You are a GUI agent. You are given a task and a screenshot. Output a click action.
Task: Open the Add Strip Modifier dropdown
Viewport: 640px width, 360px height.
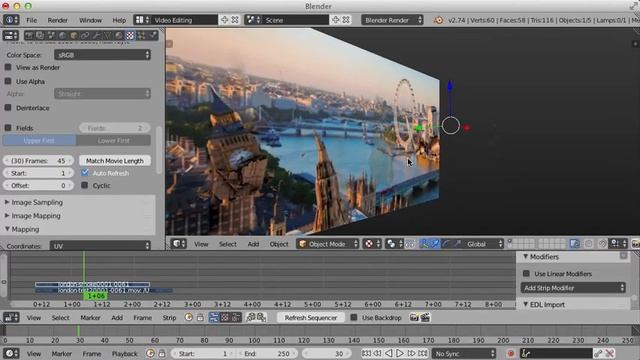pos(573,288)
